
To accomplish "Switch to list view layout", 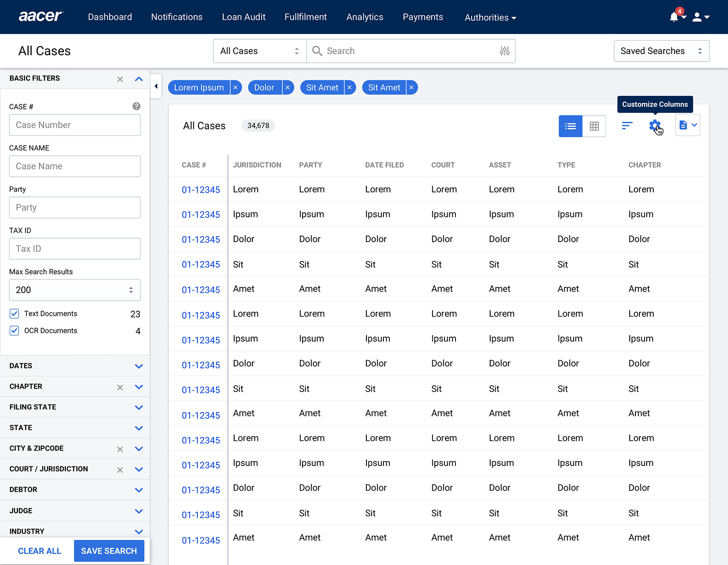I will pos(570,126).
